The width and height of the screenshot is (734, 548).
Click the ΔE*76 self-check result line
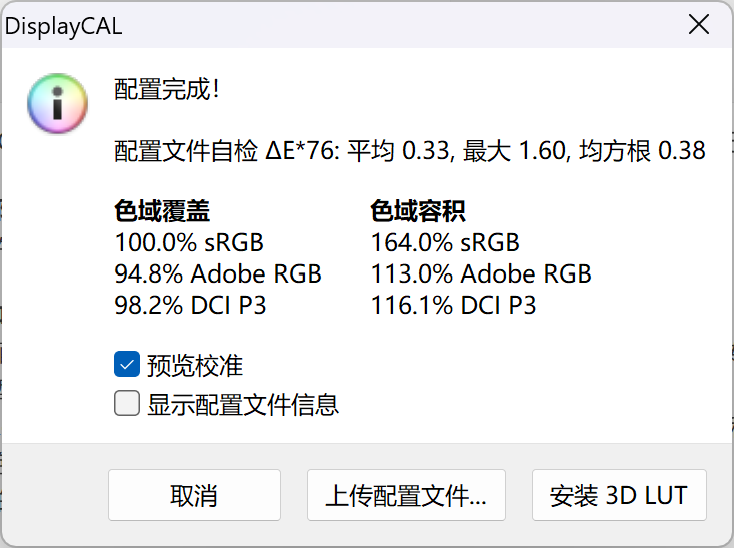coord(410,151)
